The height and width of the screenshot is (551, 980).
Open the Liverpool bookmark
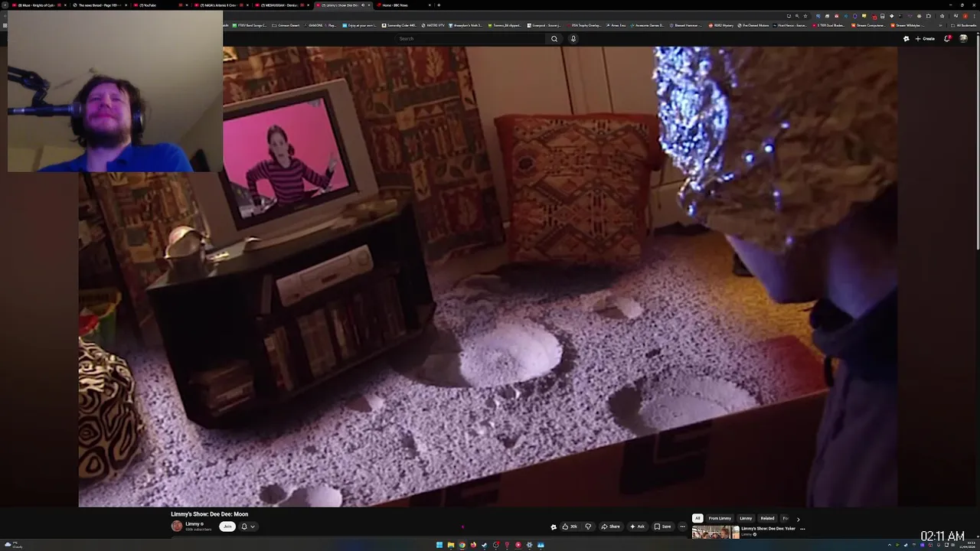tap(543, 25)
